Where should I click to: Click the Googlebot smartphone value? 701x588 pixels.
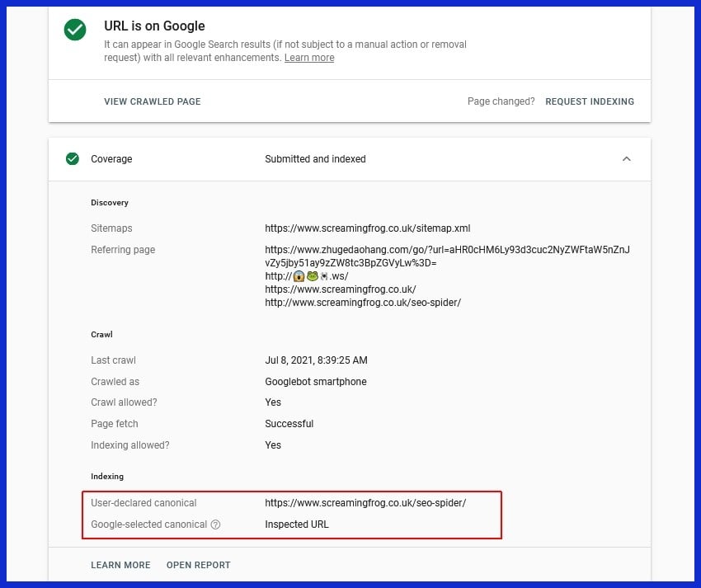[x=315, y=382]
